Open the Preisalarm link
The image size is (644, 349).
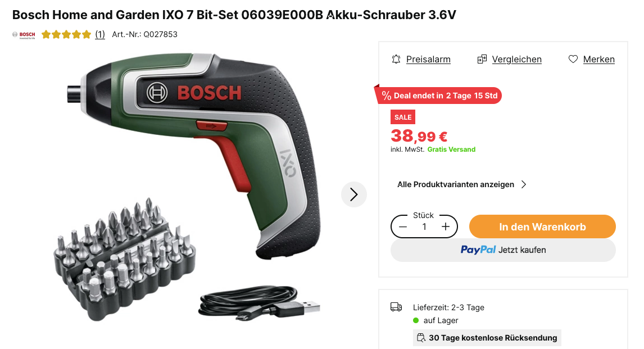click(428, 59)
